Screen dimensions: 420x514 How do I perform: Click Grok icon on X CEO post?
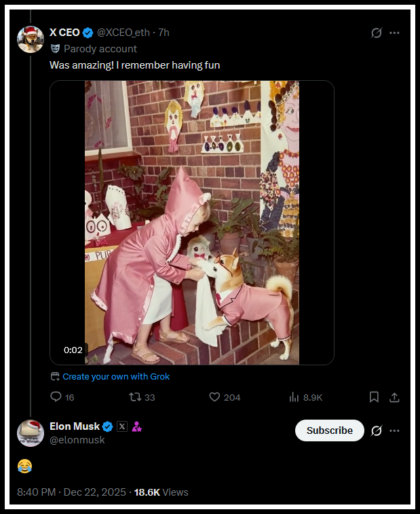pos(377,33)
